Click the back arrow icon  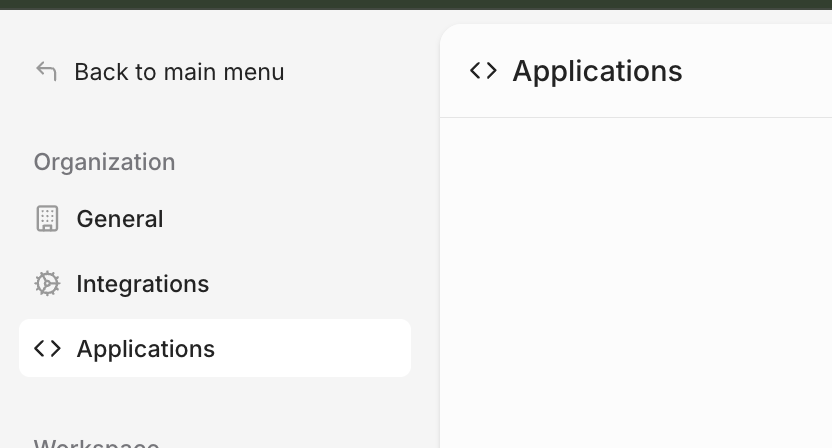46,72
